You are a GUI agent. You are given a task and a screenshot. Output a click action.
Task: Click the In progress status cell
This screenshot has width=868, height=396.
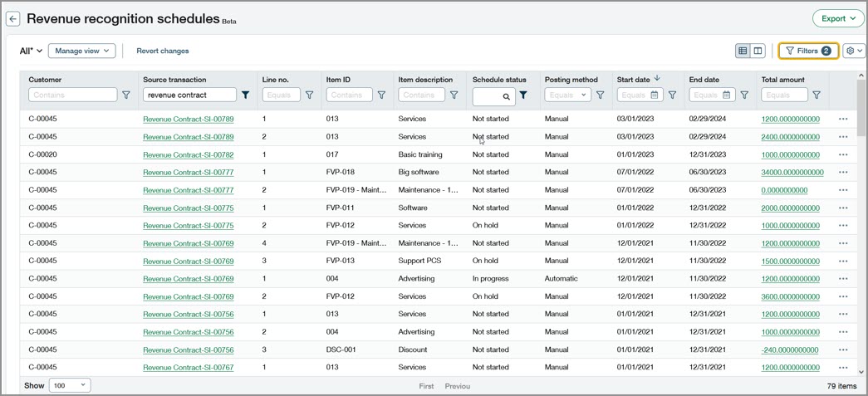(490, 279)
